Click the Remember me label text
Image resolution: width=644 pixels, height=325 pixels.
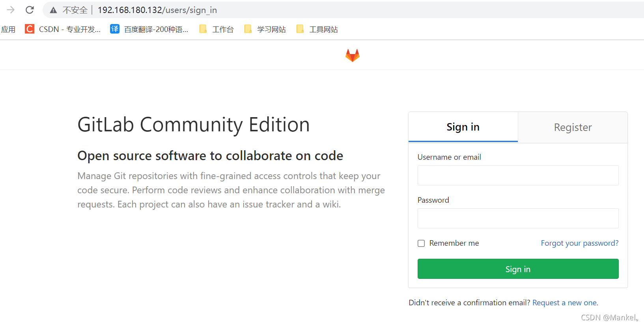(x=454, y=243)
